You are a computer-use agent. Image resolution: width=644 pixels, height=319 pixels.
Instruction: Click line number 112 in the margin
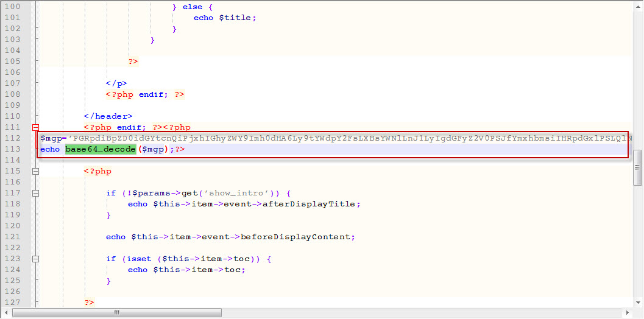coord(13,138)
